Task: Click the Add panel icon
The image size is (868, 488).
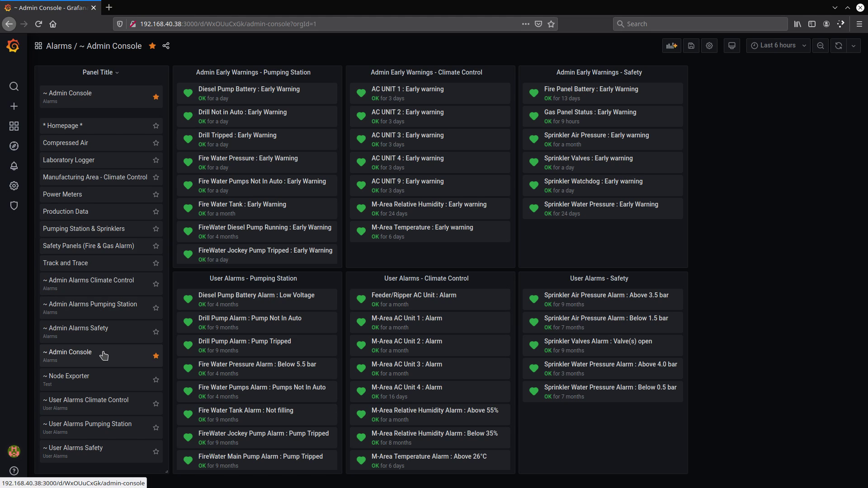Action: click(671, 46)
